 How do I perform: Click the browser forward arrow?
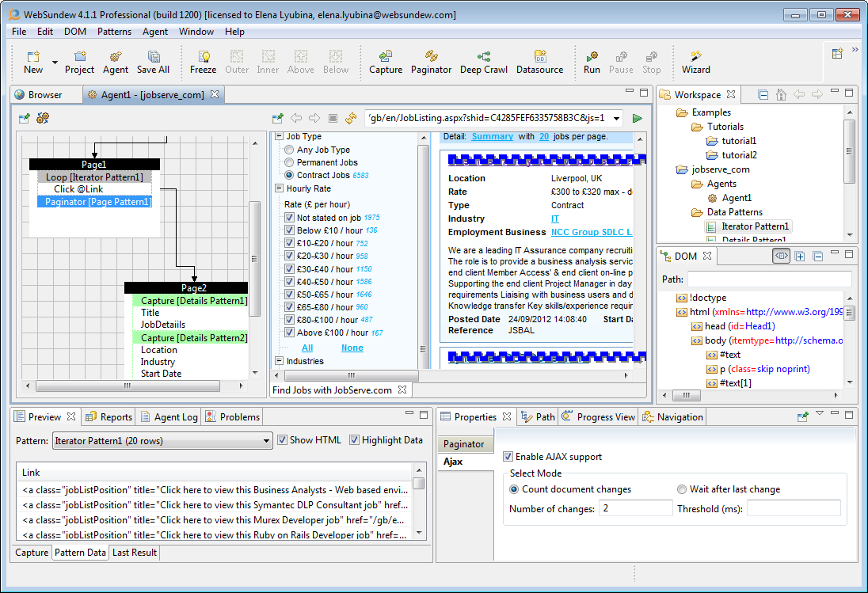[x=314, y=118]
